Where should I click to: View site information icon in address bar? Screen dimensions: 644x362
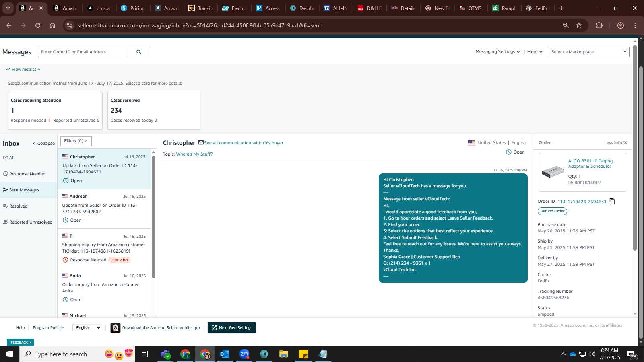pyautogui.click(x=70, y=25)
